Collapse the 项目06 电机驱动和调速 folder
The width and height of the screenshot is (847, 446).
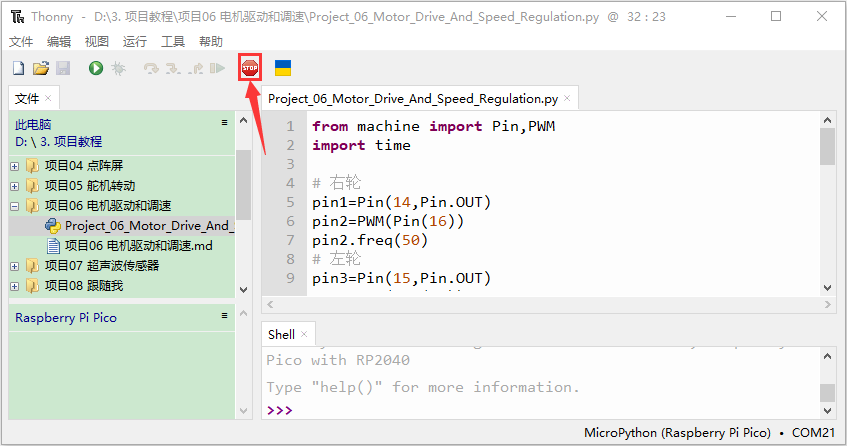click(x=15, y=206)
